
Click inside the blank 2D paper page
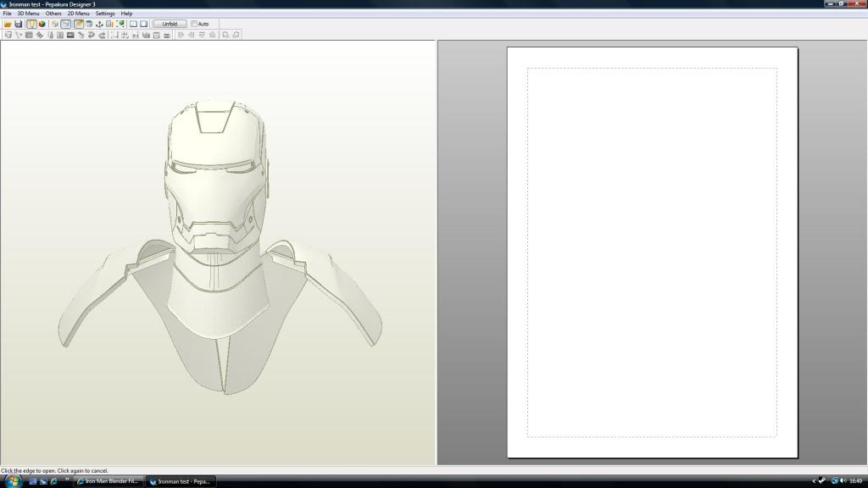tap(652, 252)
